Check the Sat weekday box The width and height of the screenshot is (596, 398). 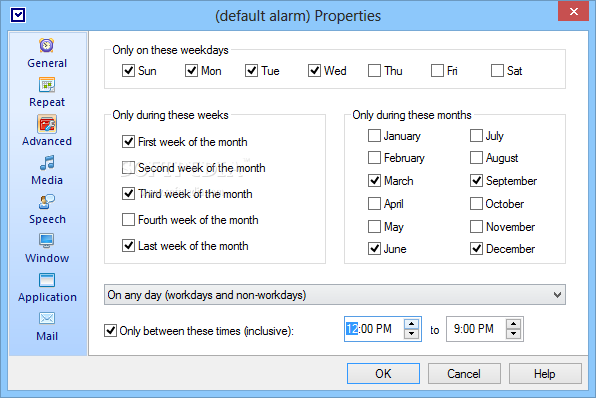497,71
